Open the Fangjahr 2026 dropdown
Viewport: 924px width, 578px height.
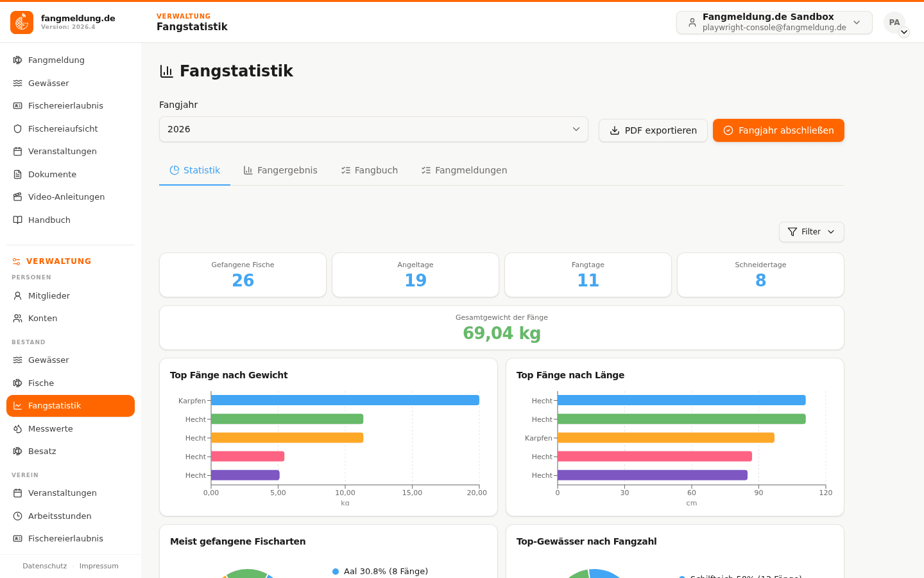373,129
